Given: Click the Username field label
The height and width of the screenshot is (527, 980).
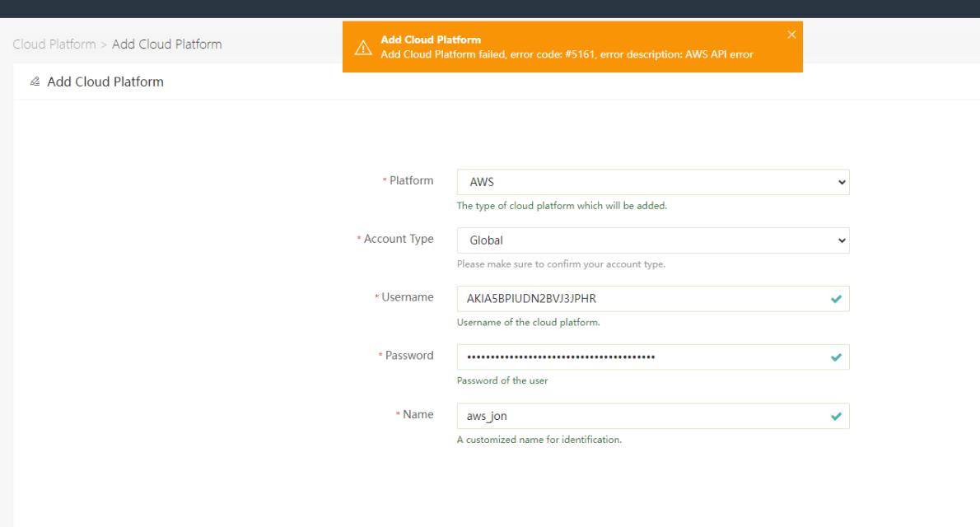Looking at the screenshot, I should click(x=408, y=297).
